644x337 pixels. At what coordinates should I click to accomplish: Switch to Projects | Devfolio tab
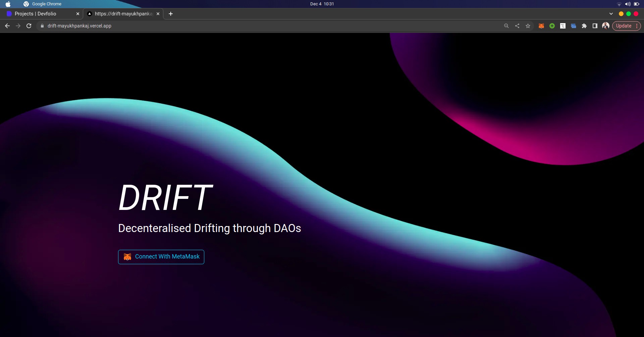(43, 14)
